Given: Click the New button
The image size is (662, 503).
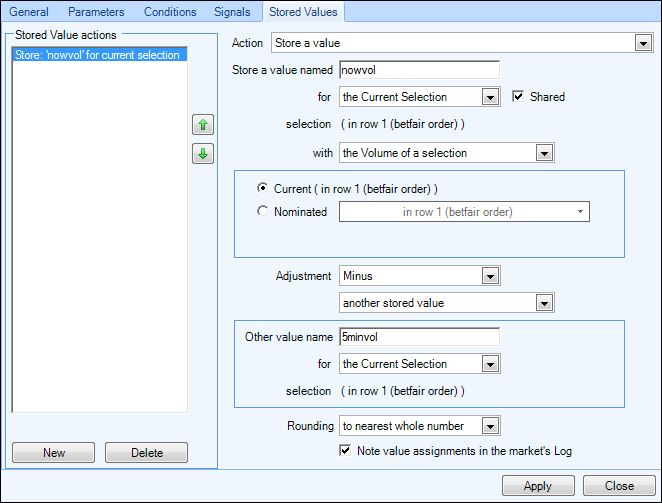Looking at the screenshot, I should 54,453.
